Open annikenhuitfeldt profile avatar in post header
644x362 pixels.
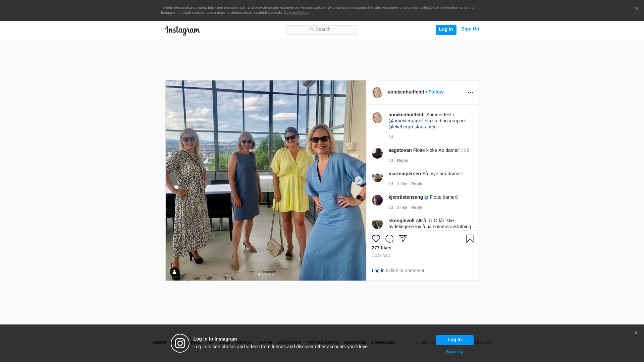click(377, 93)
